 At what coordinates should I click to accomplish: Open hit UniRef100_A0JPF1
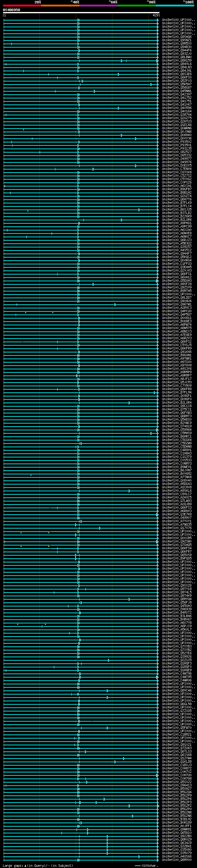click(176, 826)
